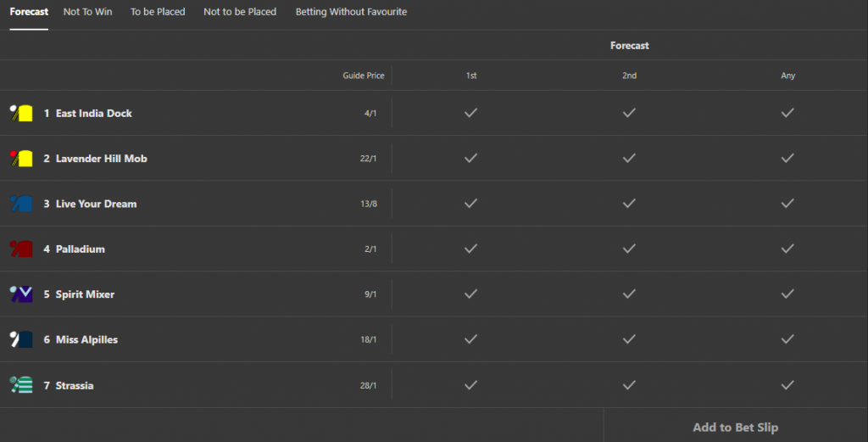Click Live Your Dream silks icon
The height and width of the screenshot is (442, 868).
pos(22,204)
